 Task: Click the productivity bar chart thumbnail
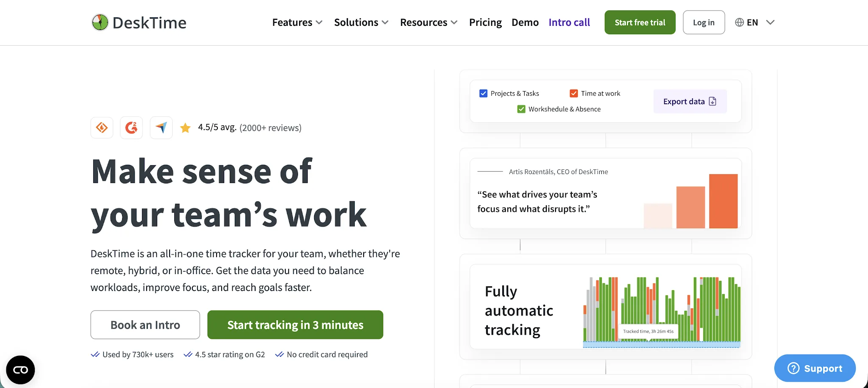(x=662, y=312)
